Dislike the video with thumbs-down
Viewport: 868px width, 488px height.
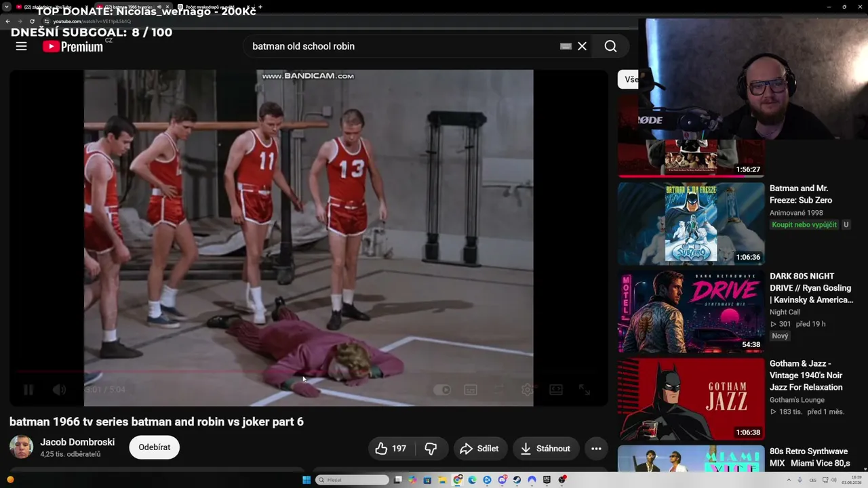[x=431, y=448]
